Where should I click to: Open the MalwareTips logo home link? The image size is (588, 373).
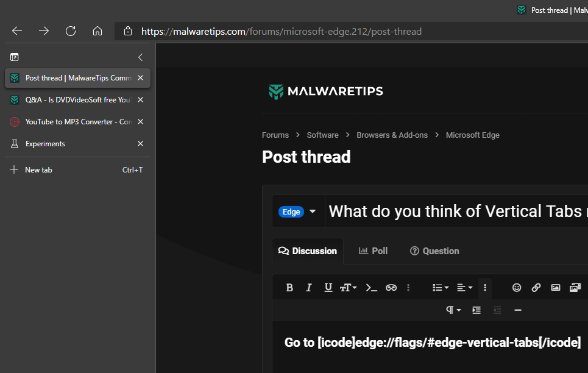[325, 91]
